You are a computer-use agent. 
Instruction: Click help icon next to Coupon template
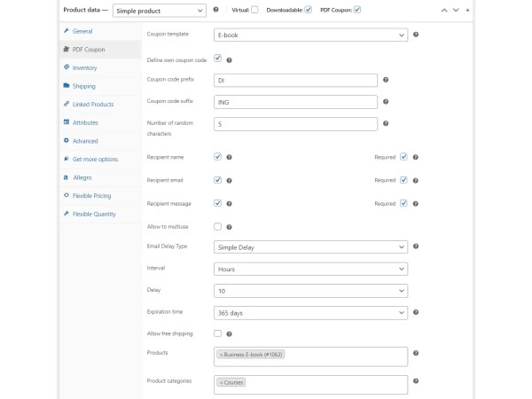(416, 35)
